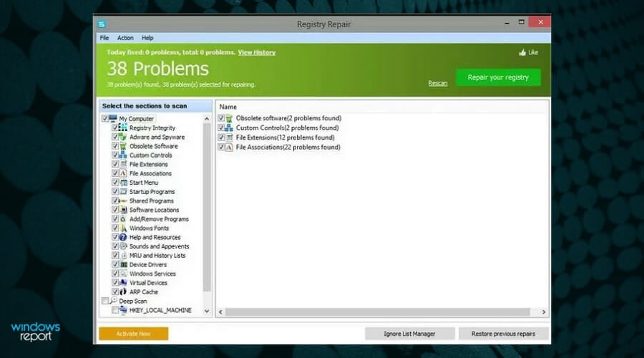The image size is (644, 358).
Task: Click the File Extensions tree icon
Action: [123, 164]
